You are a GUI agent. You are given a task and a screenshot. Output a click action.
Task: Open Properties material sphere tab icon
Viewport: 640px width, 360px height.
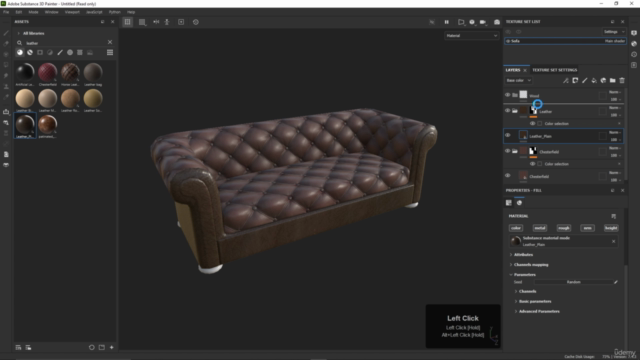tap(519, 202)
